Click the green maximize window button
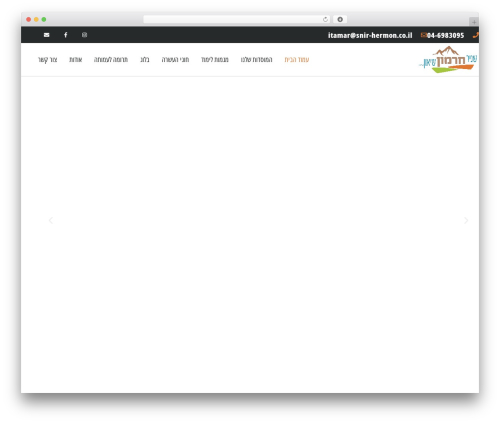 [44, 19]
